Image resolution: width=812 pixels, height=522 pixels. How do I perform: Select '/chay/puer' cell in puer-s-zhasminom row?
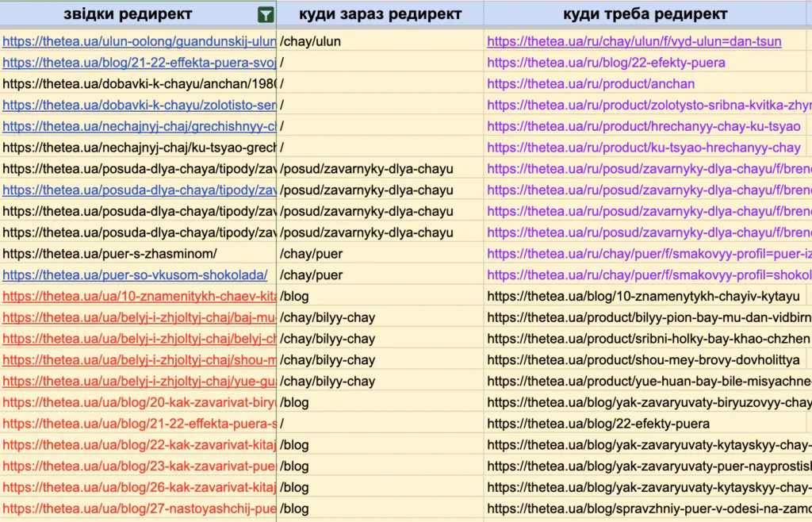(380, 254)
